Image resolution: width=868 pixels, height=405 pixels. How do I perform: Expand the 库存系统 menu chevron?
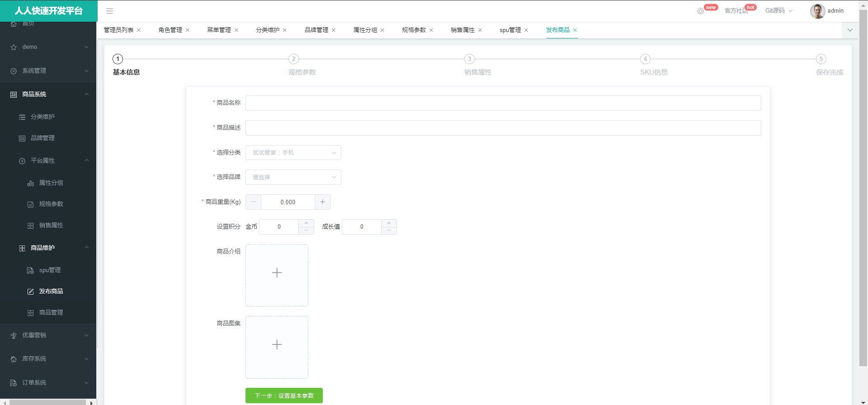pyautogui.click(x=86, y=359)
